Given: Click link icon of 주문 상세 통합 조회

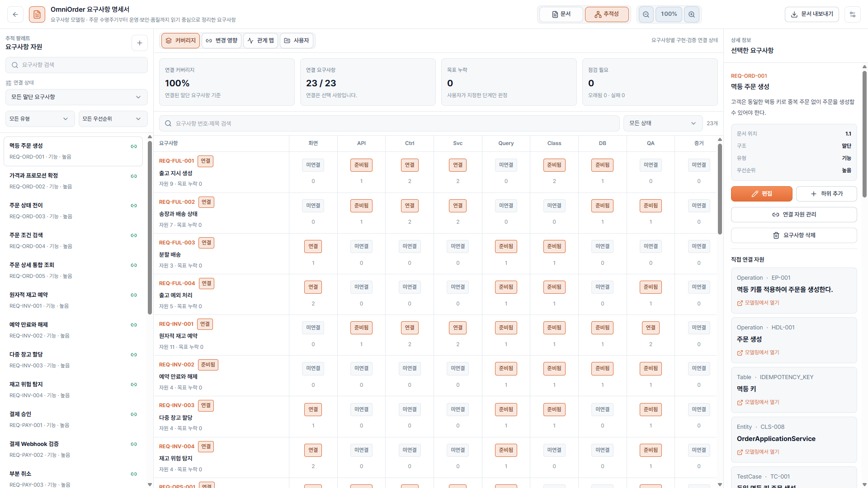Looking at the screenshot, I should [x=134, y=265].
